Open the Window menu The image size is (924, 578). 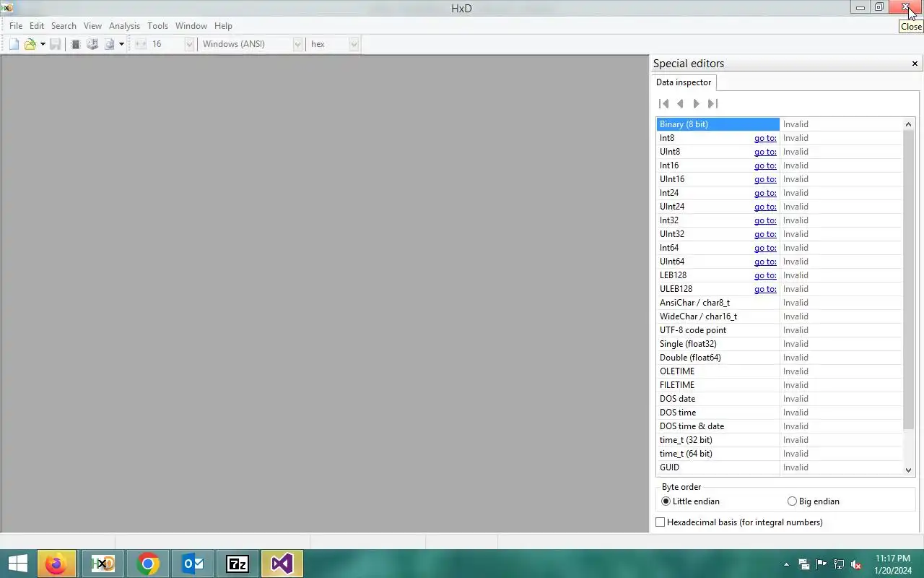191,26
